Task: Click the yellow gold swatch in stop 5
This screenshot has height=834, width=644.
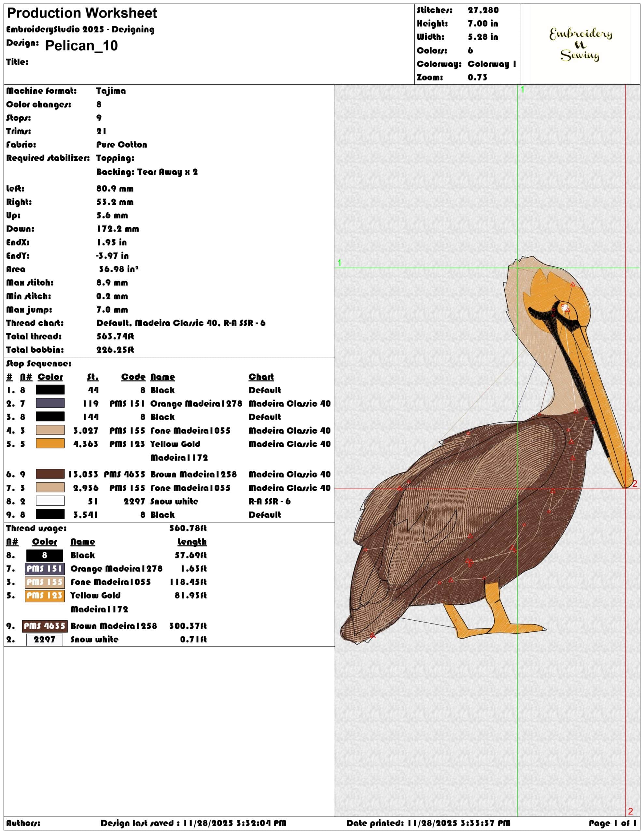Action: click(50, 444)
